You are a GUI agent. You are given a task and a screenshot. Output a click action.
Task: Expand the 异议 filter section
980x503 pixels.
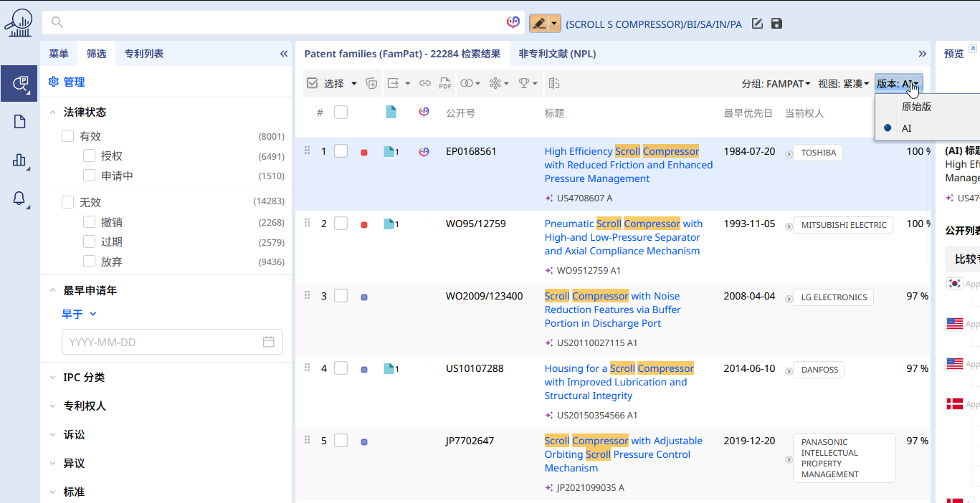click(x=52, y=464)
